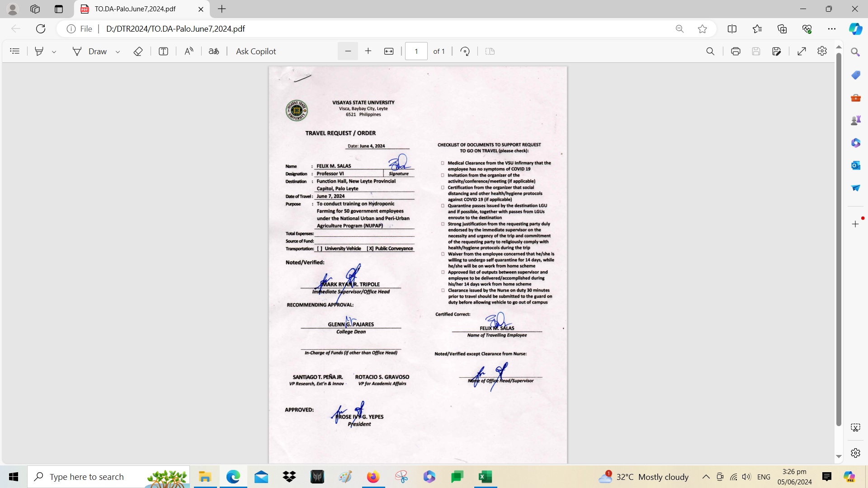868x488 pixels.
Task: Select the TO.DA-Palo.June7,2024.pdf tab
Action: pos(135,9)
